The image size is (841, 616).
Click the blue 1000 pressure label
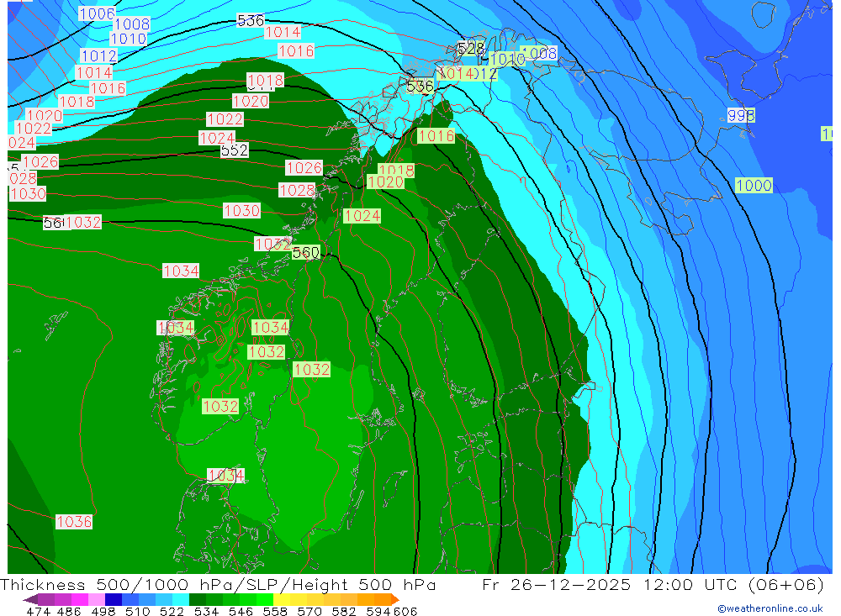point(754,186)
